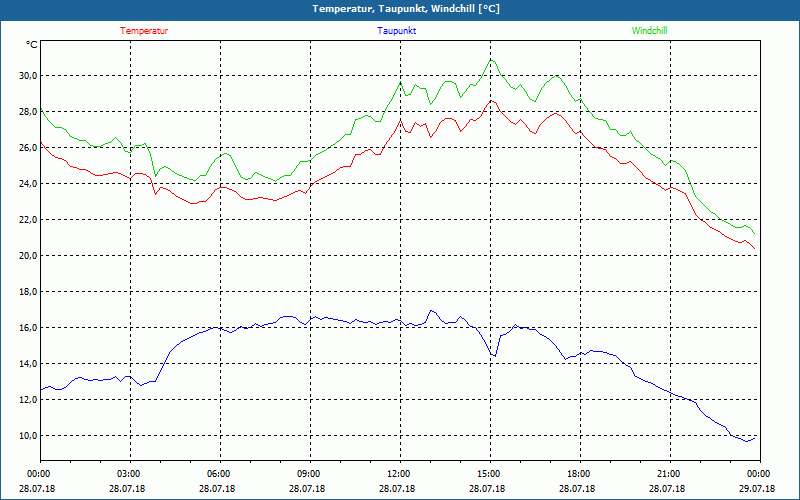This screenshot has width=800, height=500.
Task: Click the °C unit label on the axis
Action: click(x=32, y=45)
